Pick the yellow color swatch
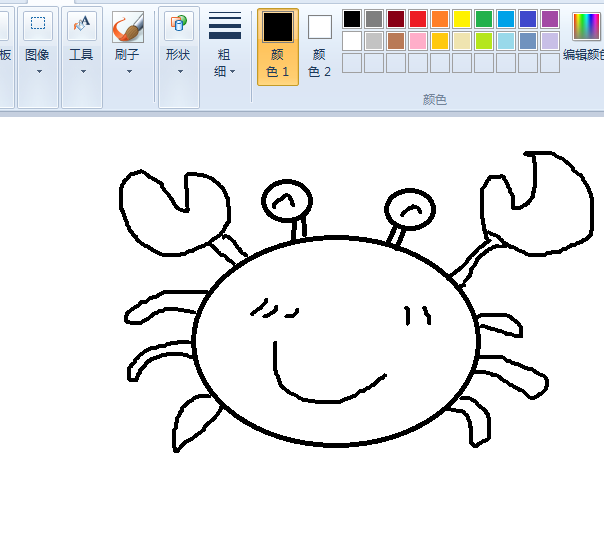 coord(462,19)
